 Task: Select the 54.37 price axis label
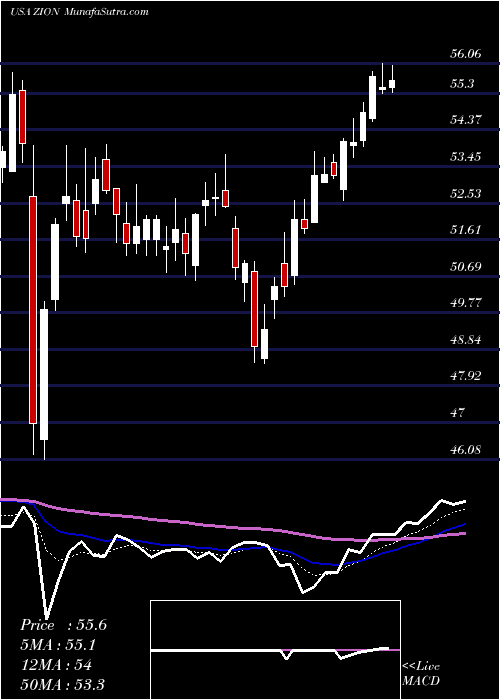point(465,120)
